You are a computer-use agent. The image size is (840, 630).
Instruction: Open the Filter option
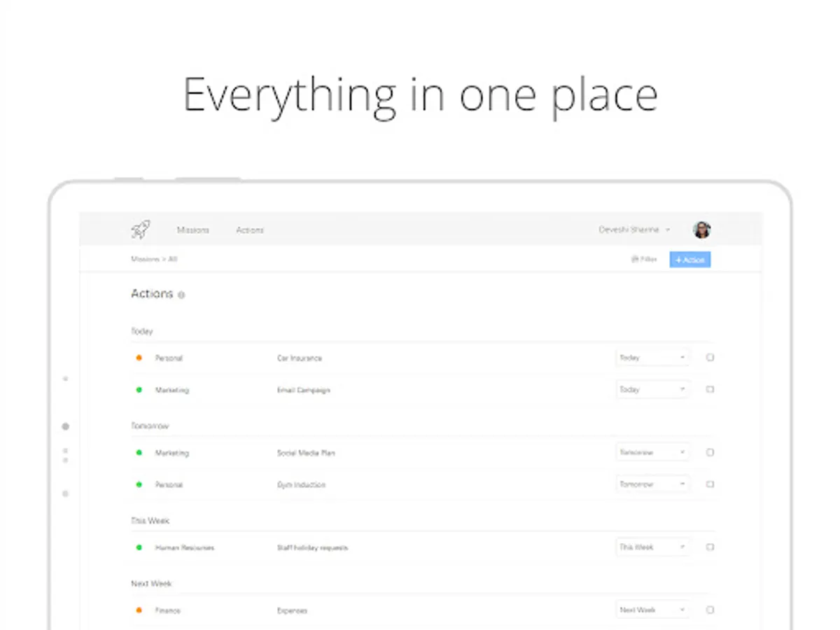(644, 260)
